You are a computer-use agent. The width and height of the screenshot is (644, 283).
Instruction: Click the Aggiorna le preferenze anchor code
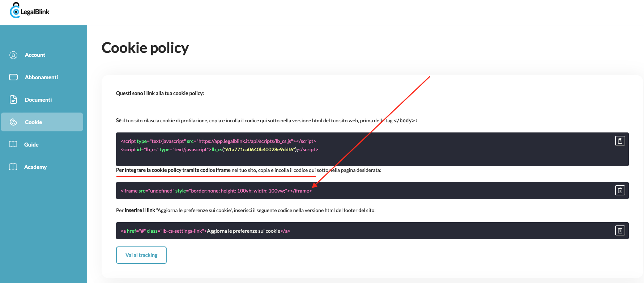205,231
